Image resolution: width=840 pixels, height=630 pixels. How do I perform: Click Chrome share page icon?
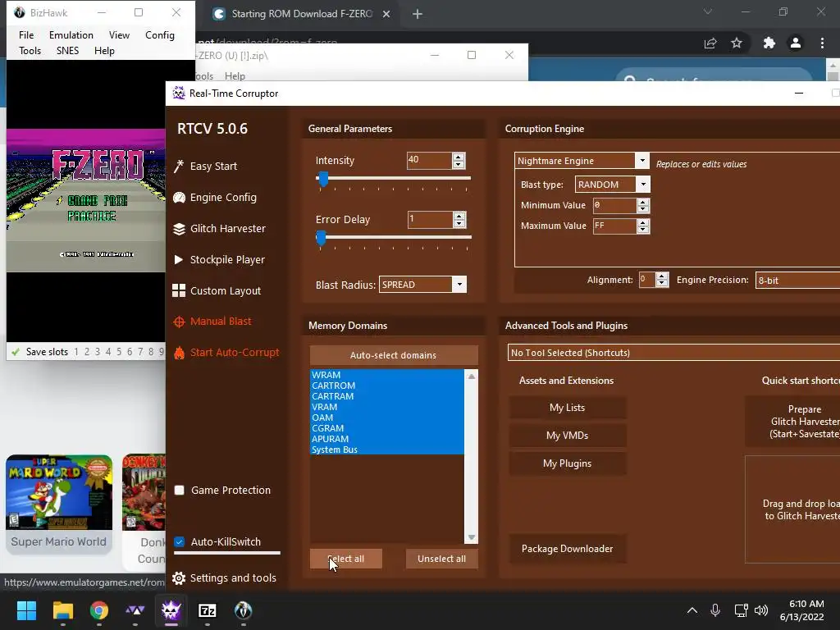(x=710, y=43)
